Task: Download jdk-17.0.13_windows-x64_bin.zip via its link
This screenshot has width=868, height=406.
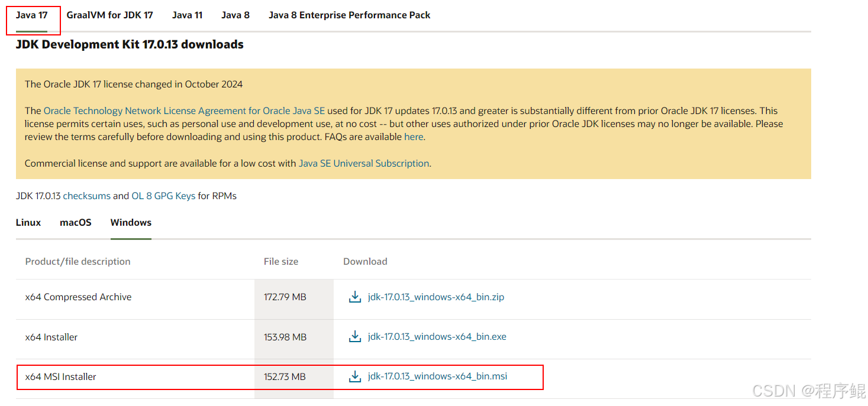Action: 436,297
